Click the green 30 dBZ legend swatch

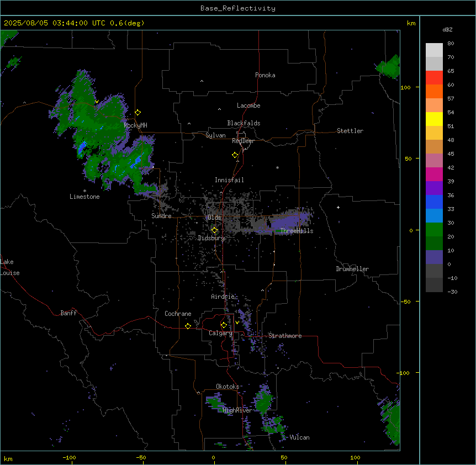point(434,230)
